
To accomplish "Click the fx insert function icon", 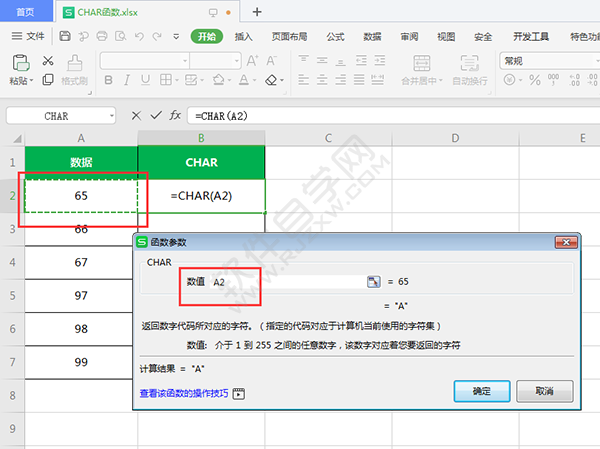I will pos(175,116).
